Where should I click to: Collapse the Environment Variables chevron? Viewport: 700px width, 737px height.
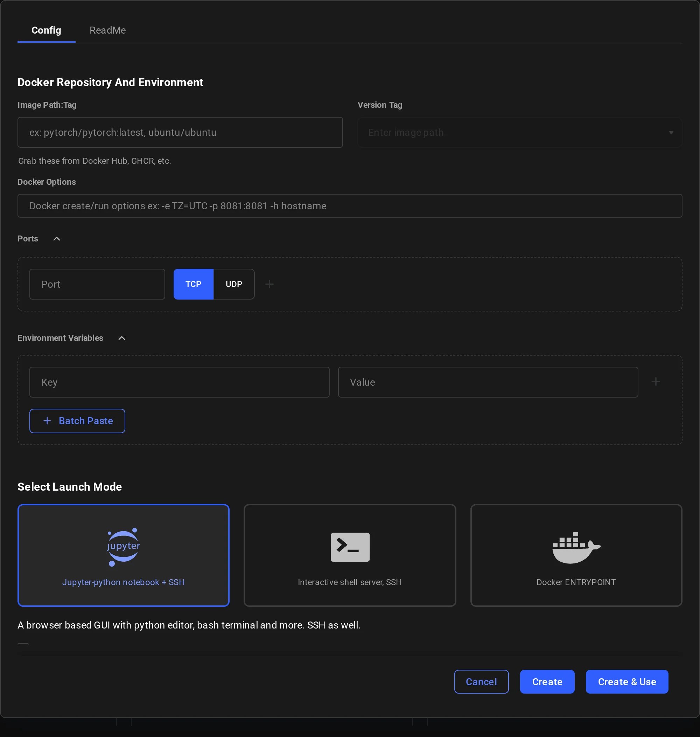[x=122, y=338]
